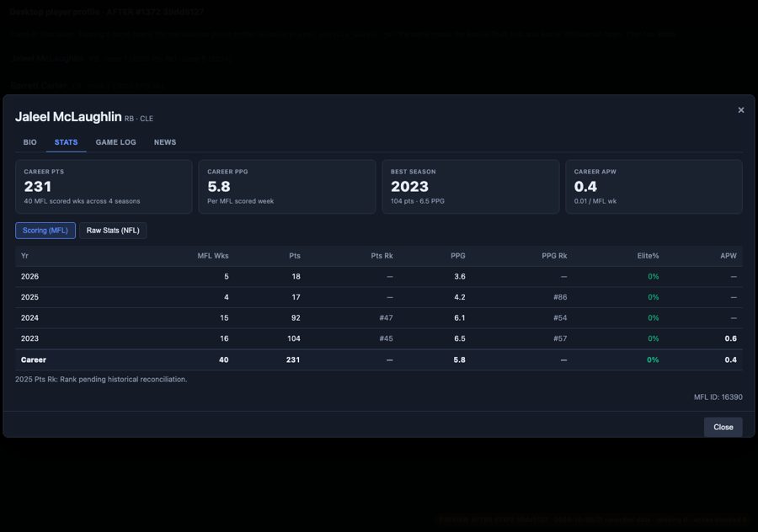Screen dimensions: 758x532
Task: Click the Pts Rk column header
Action: click(x=382, y=256)
